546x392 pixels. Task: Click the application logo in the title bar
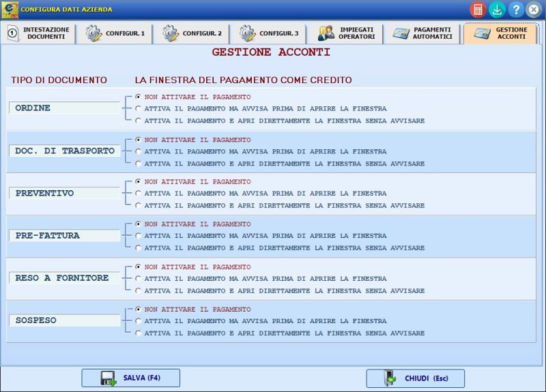(10, 10)
